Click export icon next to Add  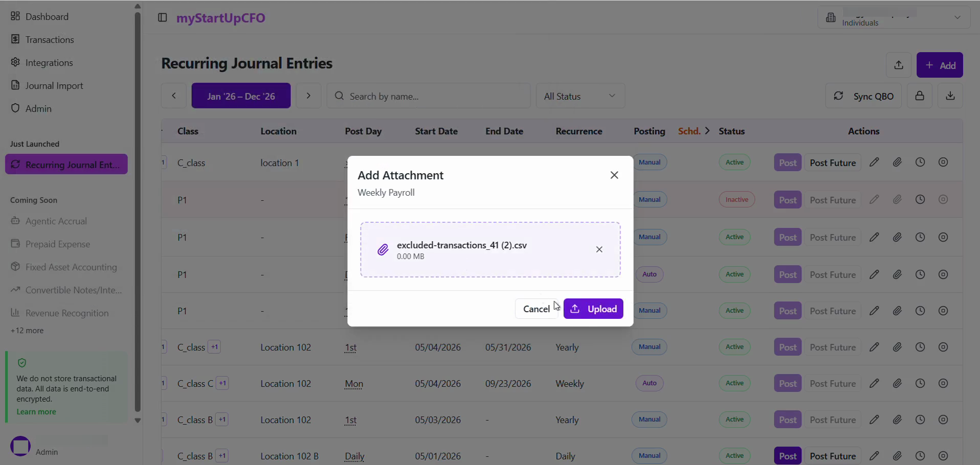(x=899, y=65)
